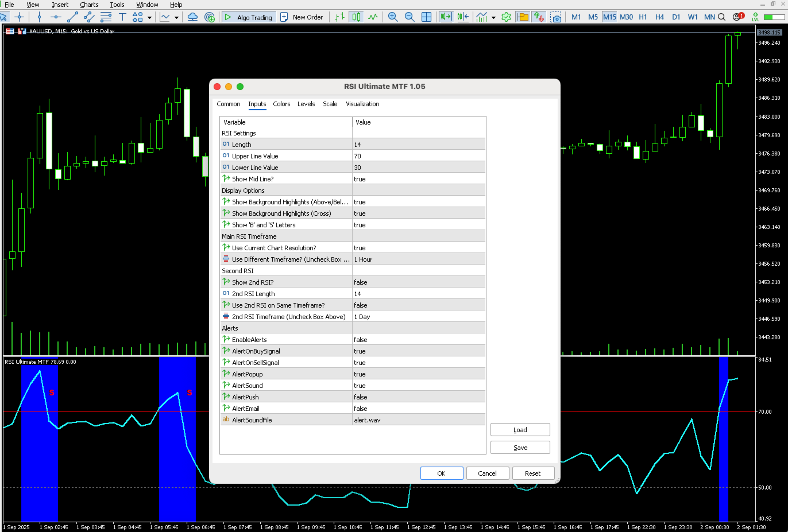788x532 pixels.
Task: Choose the Fibonacci retracement tool
Action: 106,17
